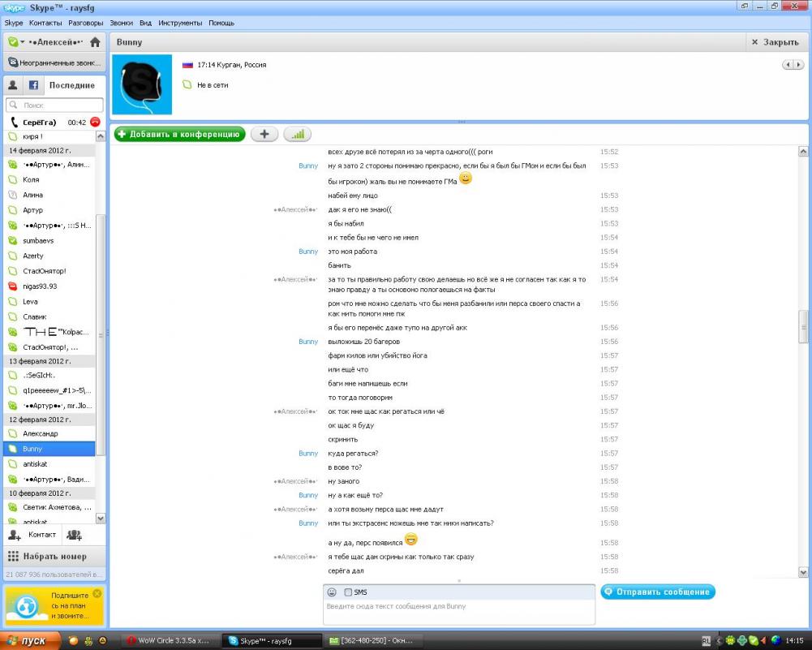Screen dimensions: 812x650
Task: Open the online status dropdown arrow
Action: 23,42
